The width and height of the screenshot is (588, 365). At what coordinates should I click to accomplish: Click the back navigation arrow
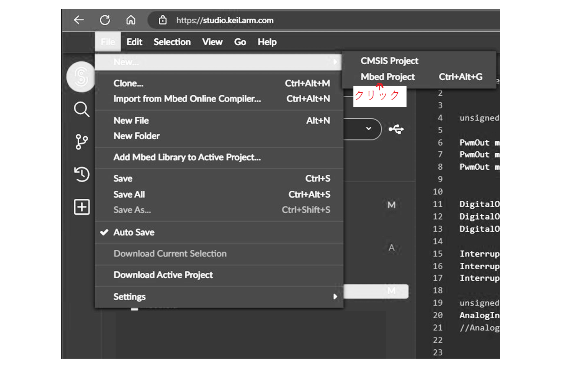tap(79, 20)
